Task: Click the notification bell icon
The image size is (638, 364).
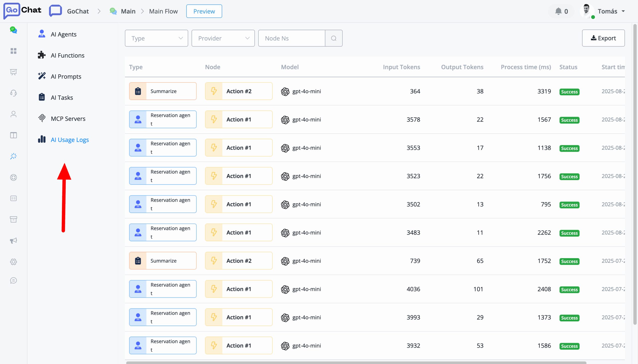Action: (558, 11)
